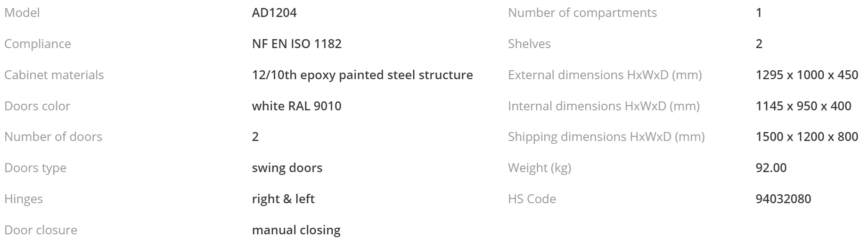Click the Hinges value right & left

[x=283, y=199]
